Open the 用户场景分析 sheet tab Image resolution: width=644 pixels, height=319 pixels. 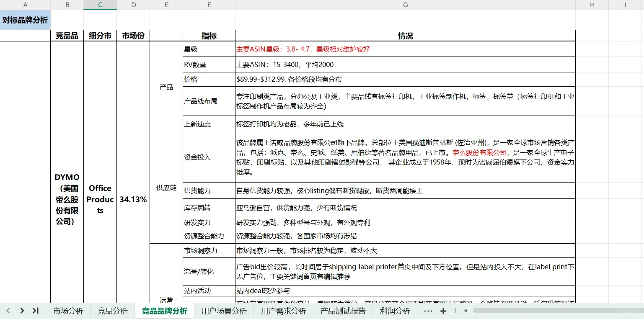224,311
